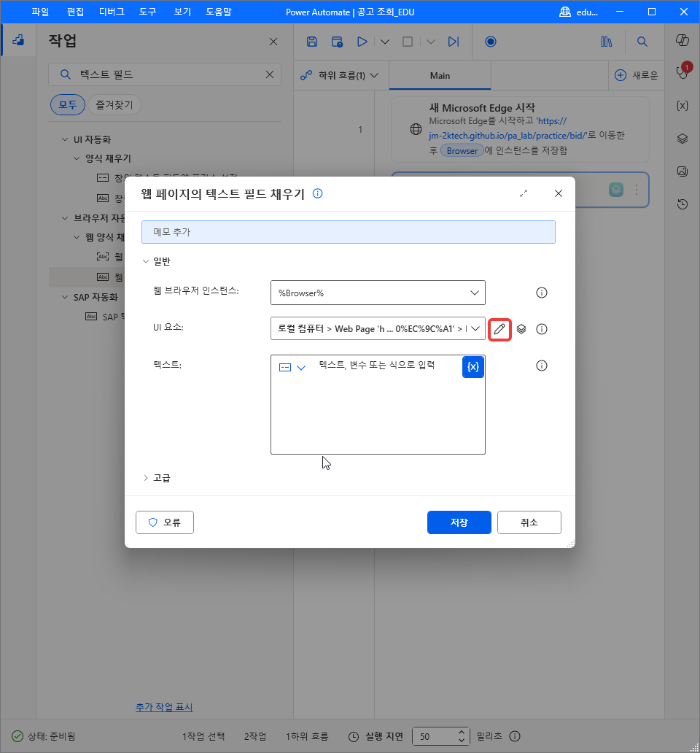Collapse the SAP 자동화 tree group
This screenshot has height=753, width=700.
coord(65,297)
